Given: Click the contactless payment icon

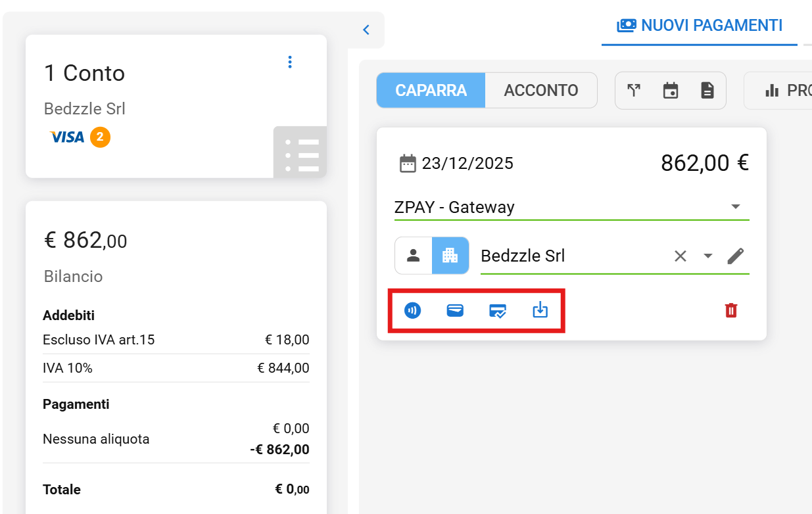Looking at the screenshot, I should (x=412, y=310).
